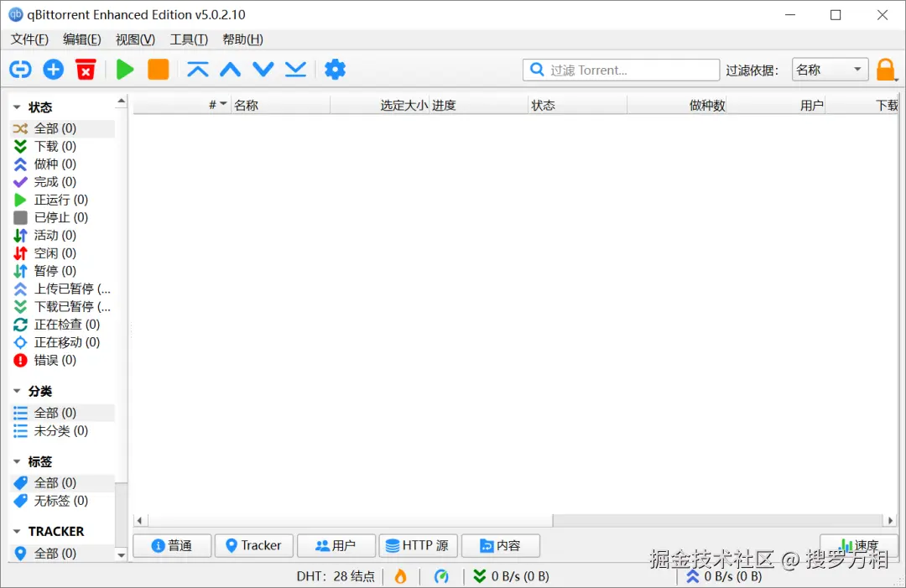
Task: Sort by the 做种数 column header
Action: pyautogui.click(x=677, y=105)
